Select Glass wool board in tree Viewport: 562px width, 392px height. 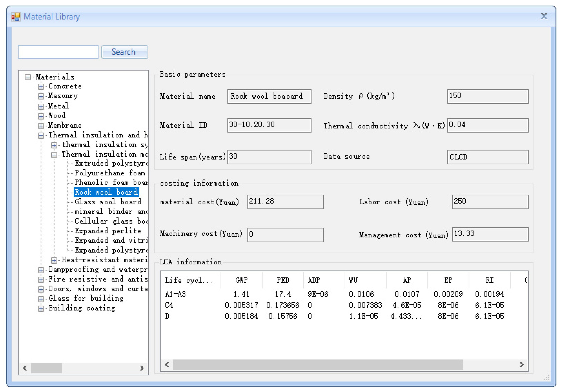(x=108, y=202)
